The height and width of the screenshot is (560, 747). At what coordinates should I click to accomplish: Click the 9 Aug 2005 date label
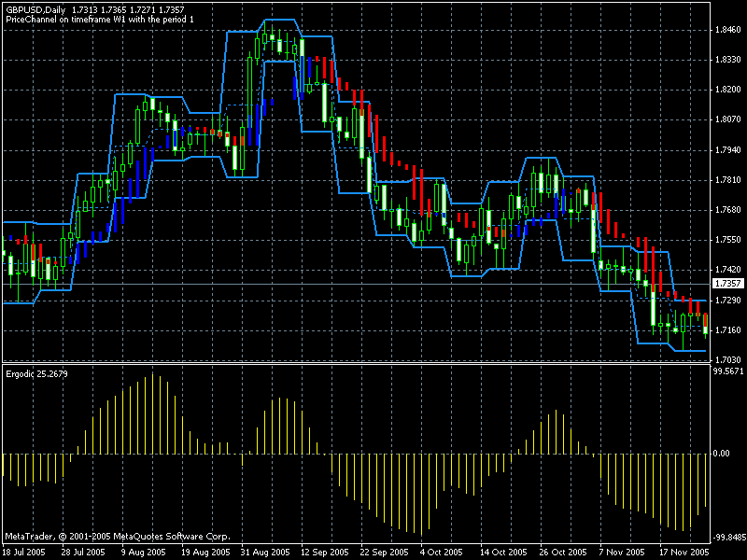tap(144, 553)
